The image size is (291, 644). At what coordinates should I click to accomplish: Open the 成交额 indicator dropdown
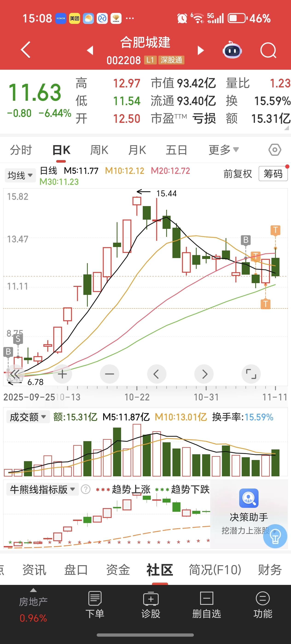pos(28,417)
